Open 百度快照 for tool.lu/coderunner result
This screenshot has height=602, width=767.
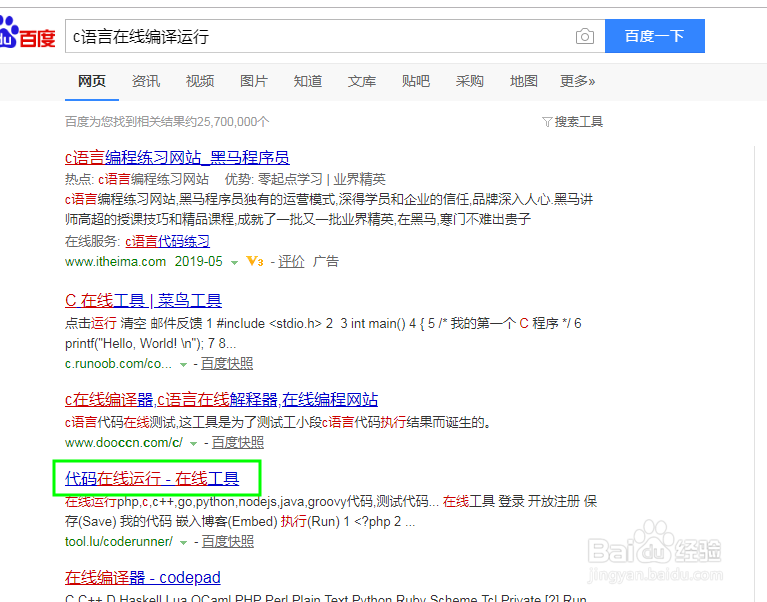227,541
